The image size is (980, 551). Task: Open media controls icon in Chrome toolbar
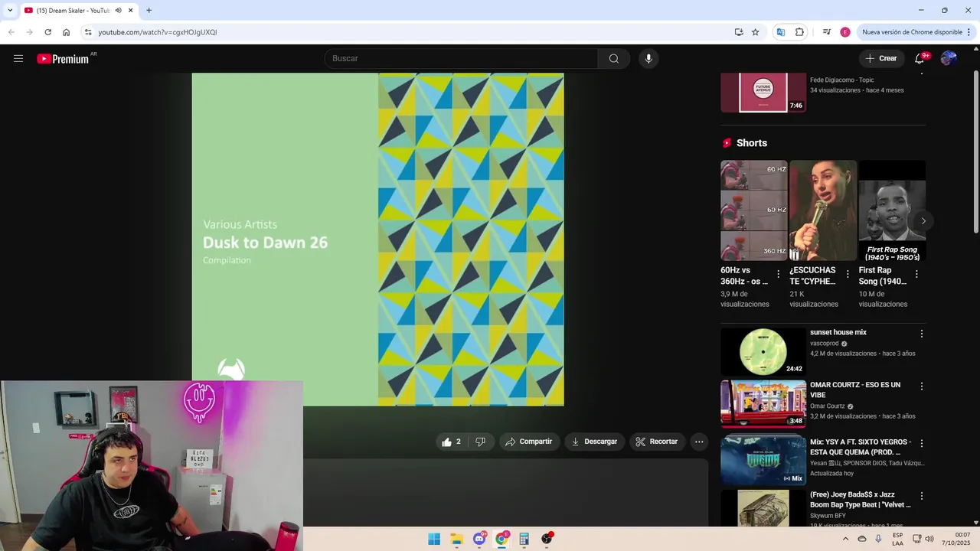[x=827, y=32]
